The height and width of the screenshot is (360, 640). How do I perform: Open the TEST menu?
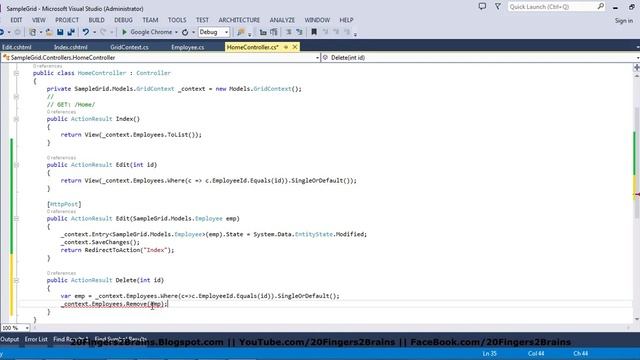coord(202,20)
